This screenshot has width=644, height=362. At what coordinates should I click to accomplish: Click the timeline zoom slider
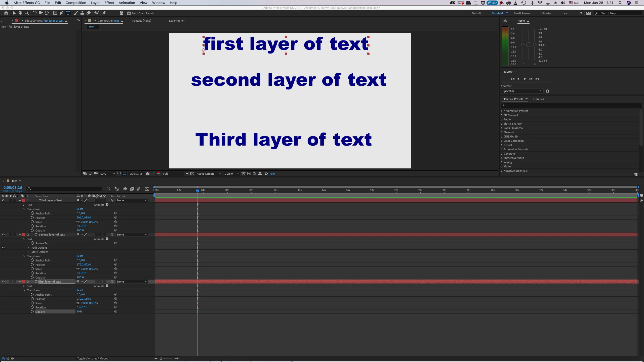tap(161, 359)
